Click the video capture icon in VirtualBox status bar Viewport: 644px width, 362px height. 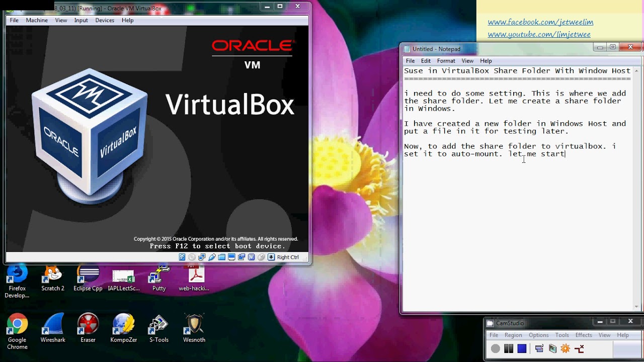point(242,257)
